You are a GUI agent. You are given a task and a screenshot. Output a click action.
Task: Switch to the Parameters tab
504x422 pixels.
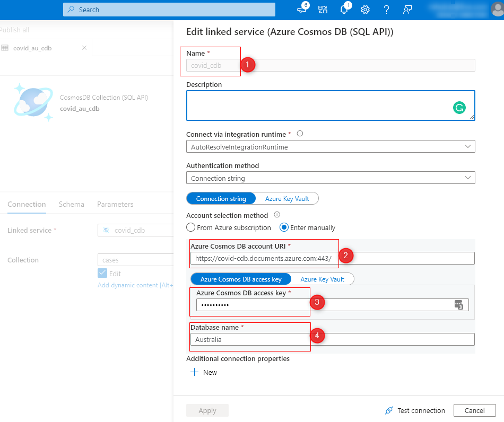pyautogui.click(x=115, y=204)
